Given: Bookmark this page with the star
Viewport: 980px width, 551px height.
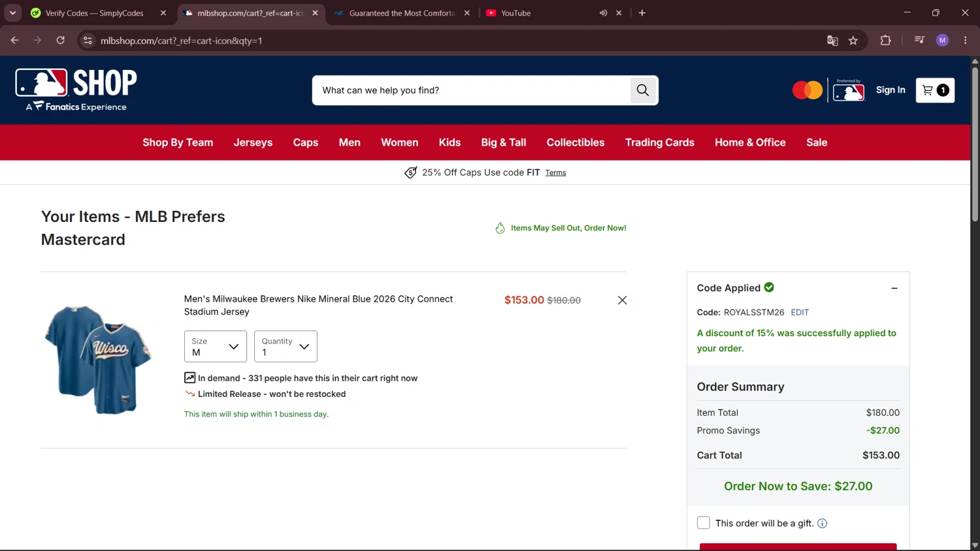Looking at the screenshot, I should point(853,40).
